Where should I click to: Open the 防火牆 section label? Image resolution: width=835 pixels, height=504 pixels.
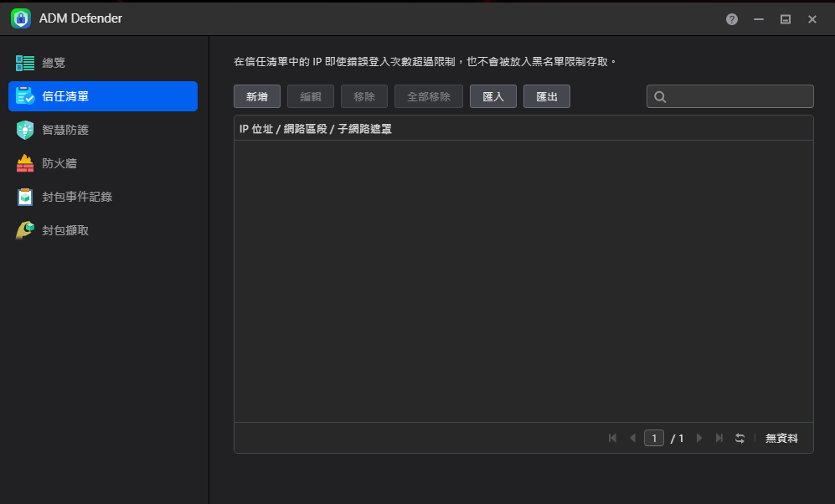[x=59, y=163]
